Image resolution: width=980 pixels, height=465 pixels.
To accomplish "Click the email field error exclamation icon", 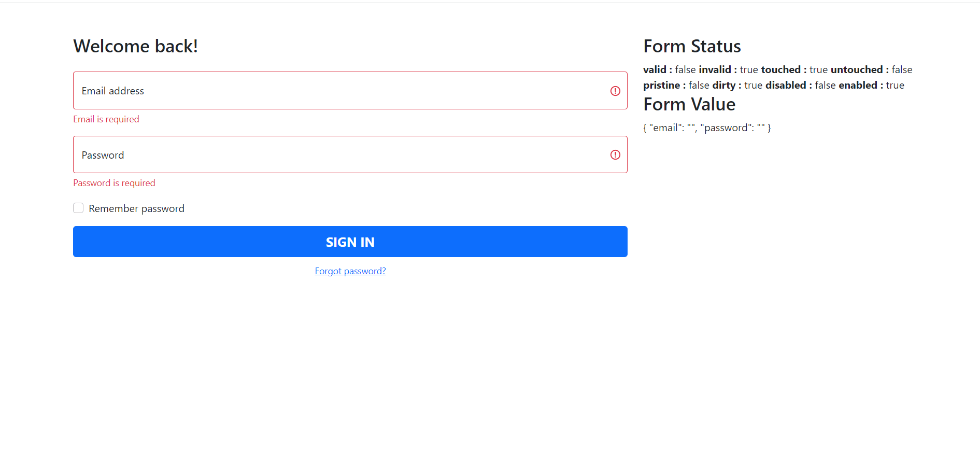I will coord(615,91).
